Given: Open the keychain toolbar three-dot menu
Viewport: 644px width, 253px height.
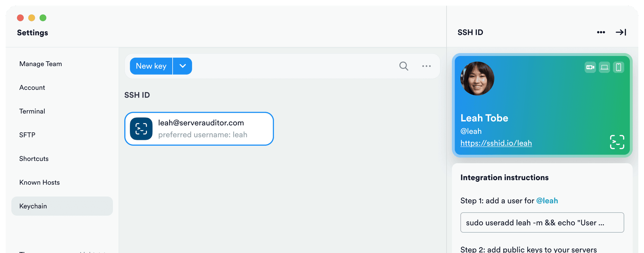Looking at the screenshot, I should point(426,66).
